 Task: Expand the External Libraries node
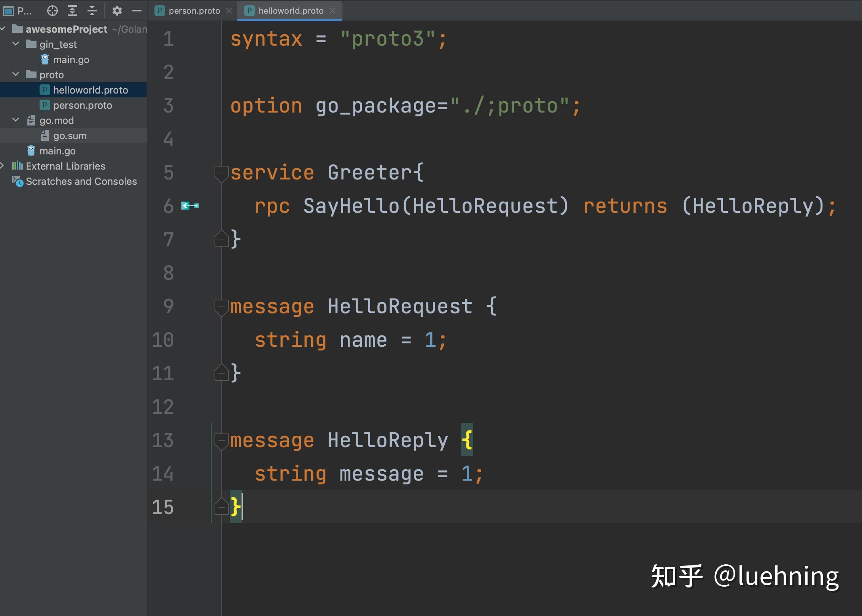tap(3, 166)
